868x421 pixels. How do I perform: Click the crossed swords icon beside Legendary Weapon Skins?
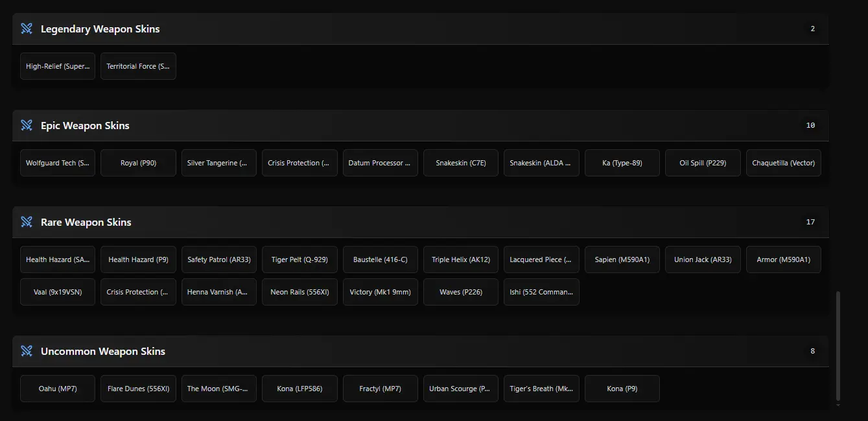point(27,29)
